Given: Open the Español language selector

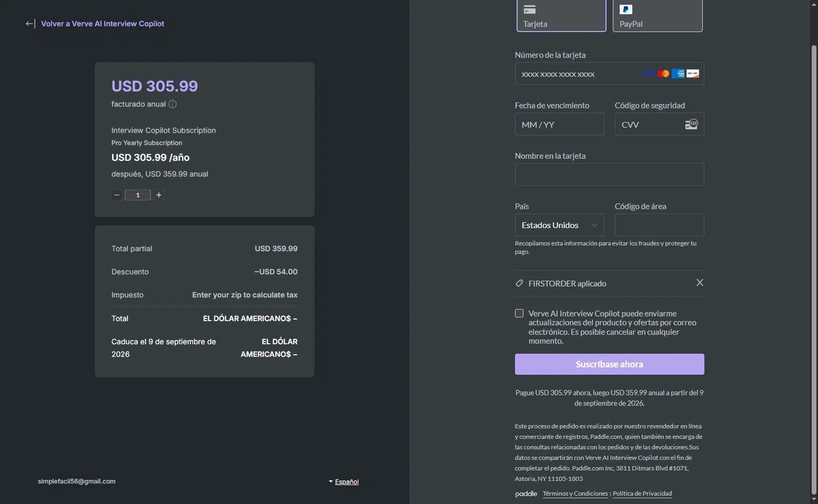Looking at the screenshot, I should [x=344, y=481].
